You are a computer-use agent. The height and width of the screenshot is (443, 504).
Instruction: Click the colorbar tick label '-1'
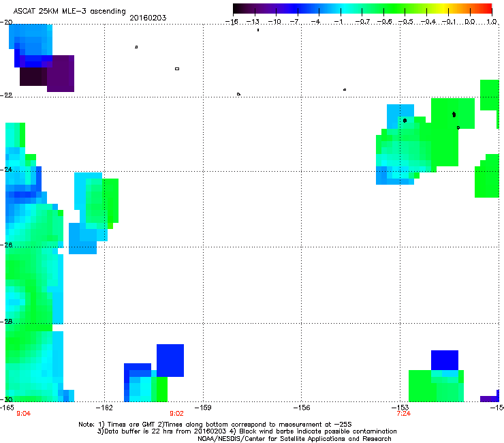pyautogui.click(x=339, y=22)
